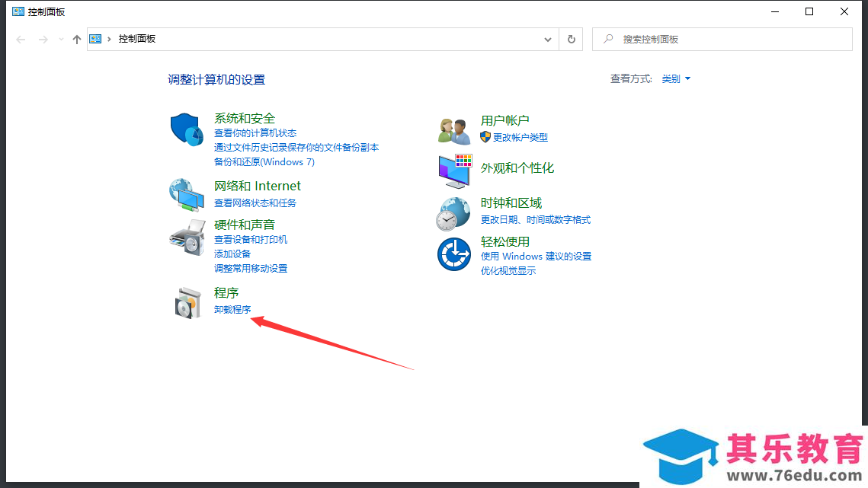Open 备份和还原(Windows 7)
Screen dimensions: 868x488
click(264, 161)
